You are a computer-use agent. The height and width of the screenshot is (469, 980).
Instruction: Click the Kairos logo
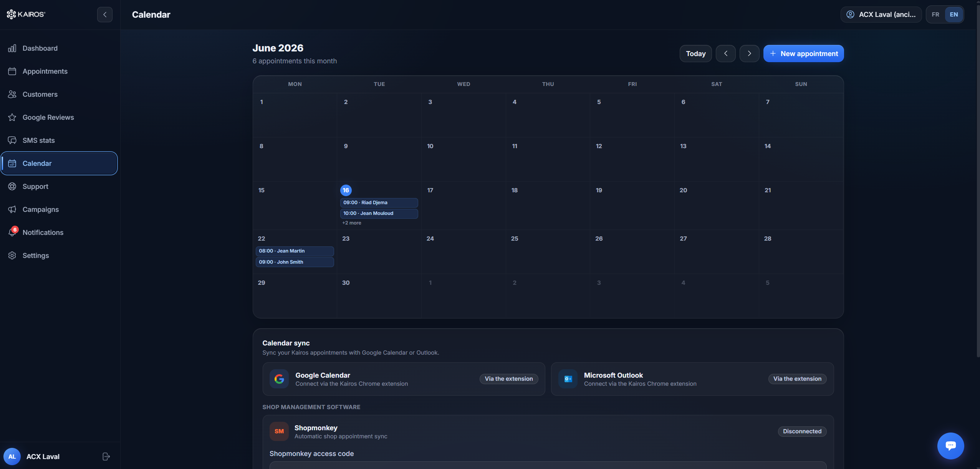[x=26, y=14]
